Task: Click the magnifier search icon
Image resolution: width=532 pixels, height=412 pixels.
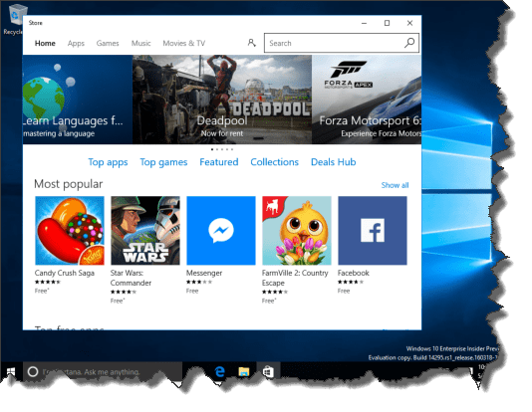Action: tap(409, 43)
